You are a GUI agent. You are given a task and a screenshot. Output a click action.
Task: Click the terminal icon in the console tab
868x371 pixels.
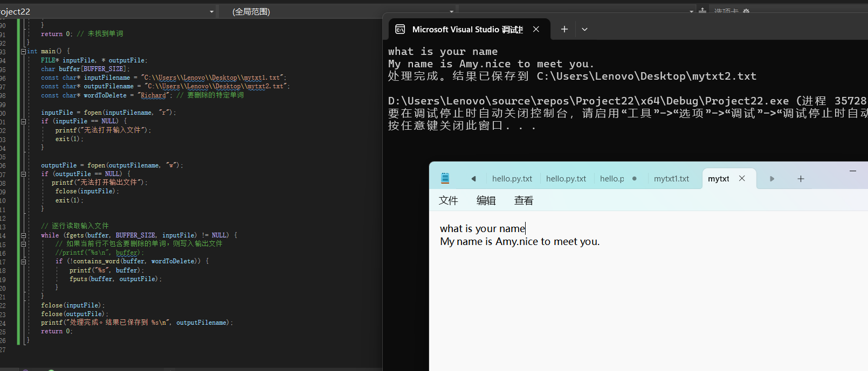(400, 29)
